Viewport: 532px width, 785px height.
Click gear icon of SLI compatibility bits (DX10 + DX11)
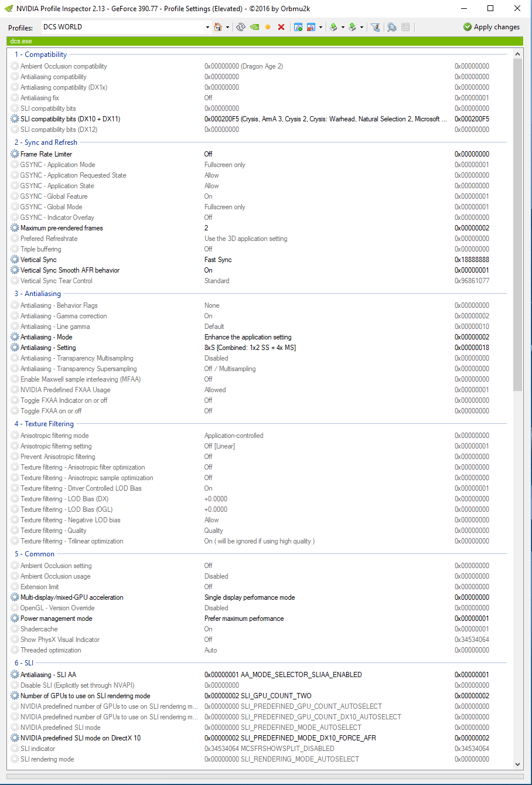15,119
